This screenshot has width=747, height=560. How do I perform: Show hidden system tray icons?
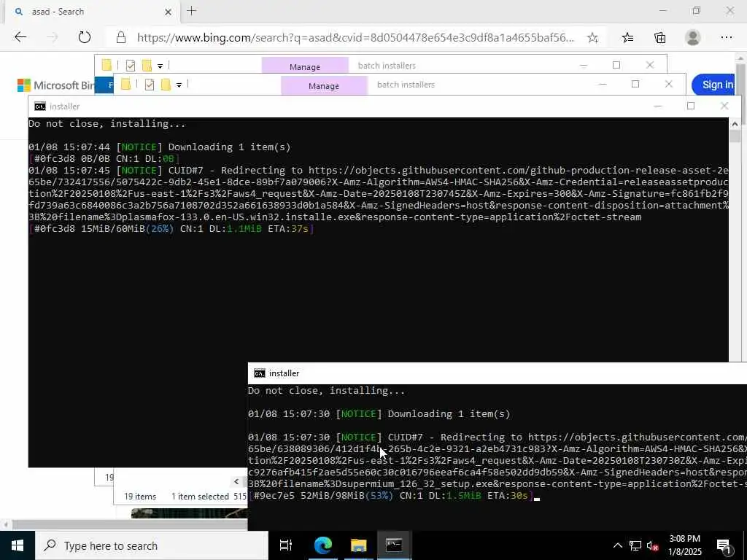pyautogui.click(x=617, y=545)
